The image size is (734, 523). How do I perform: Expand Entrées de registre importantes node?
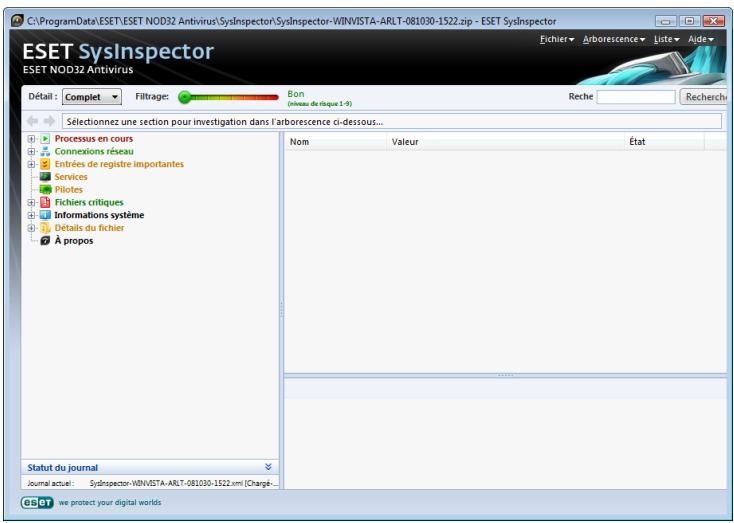[x=31, y=164]
